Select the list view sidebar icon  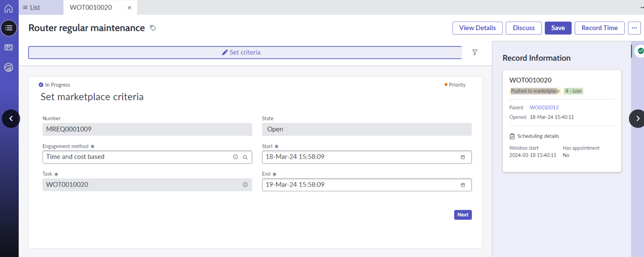9,28
